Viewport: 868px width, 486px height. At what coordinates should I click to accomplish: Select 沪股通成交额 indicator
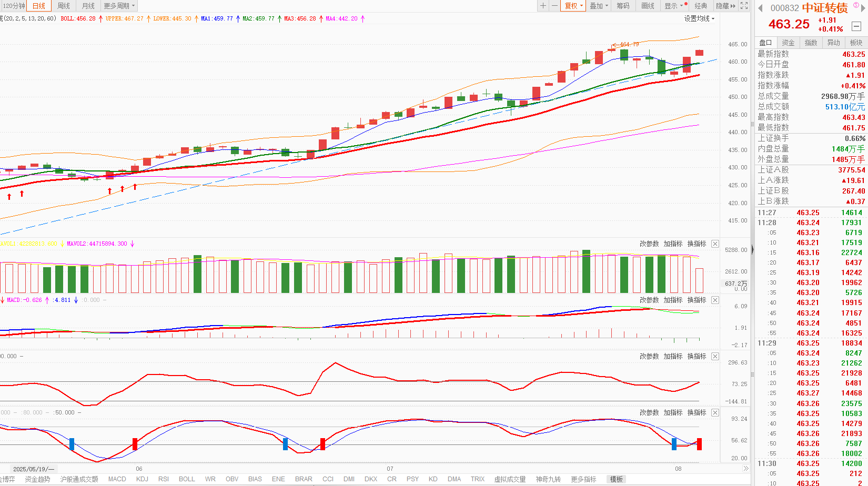click(x=79, y=479)
